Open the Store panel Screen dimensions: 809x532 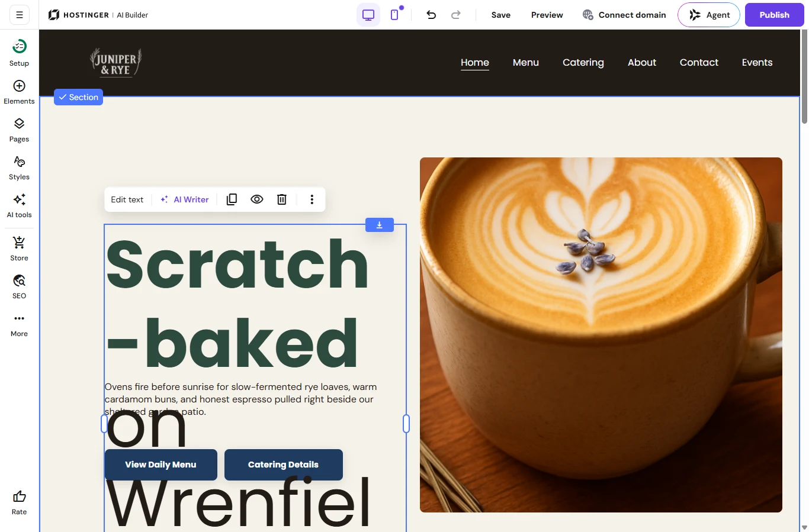pyautogui.click(x=19, y=249)
